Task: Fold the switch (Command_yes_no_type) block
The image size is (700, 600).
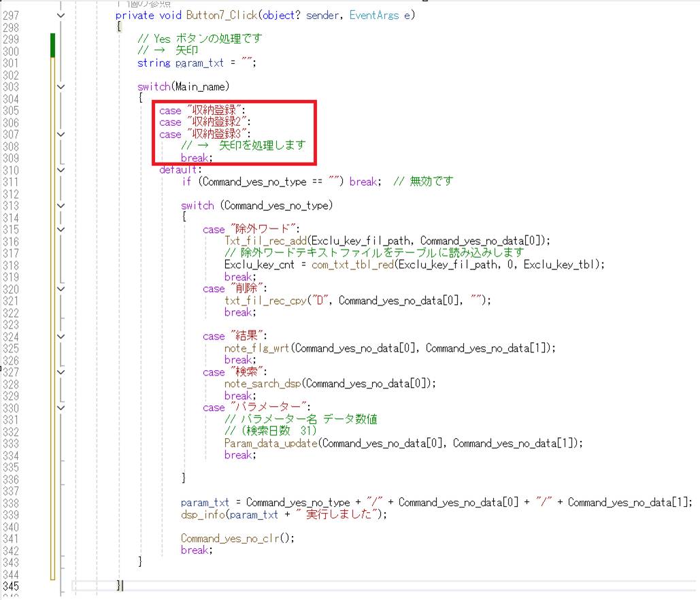Action: click(61, 205)
